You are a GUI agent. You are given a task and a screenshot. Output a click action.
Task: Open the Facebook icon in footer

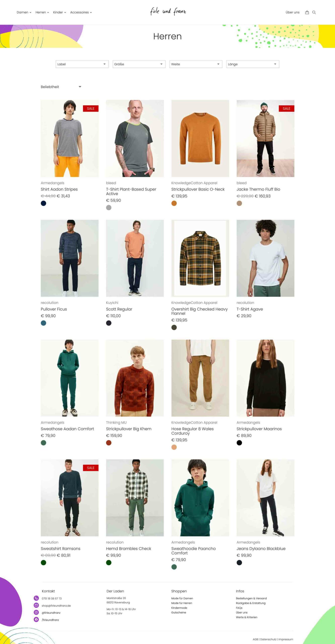(36, 619)
